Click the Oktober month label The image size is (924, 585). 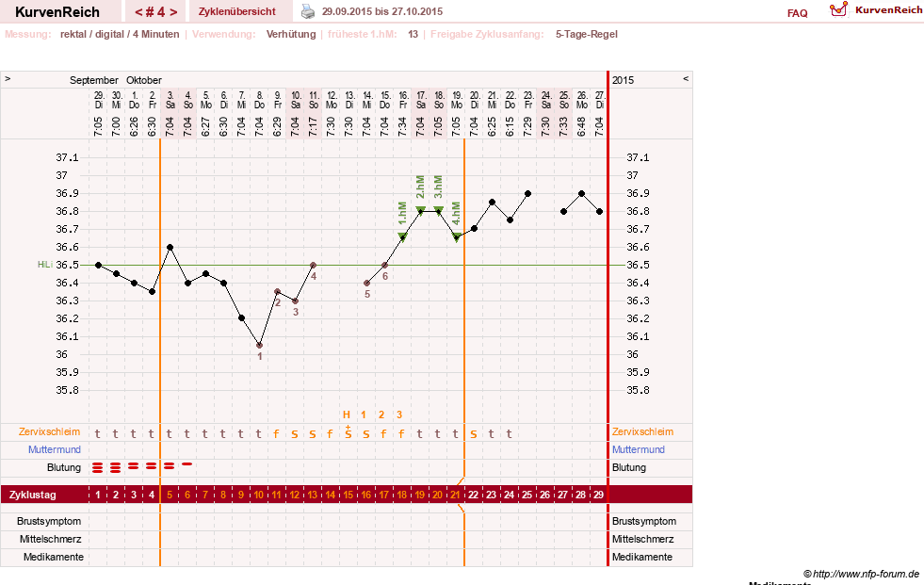pos(144,80)
